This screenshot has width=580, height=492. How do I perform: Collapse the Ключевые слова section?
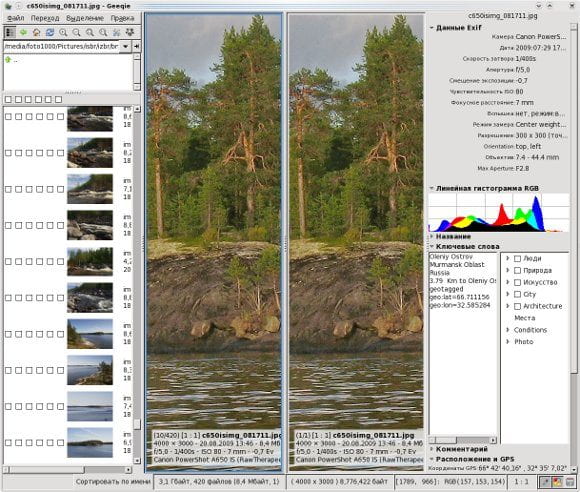[x=431, y=246]
